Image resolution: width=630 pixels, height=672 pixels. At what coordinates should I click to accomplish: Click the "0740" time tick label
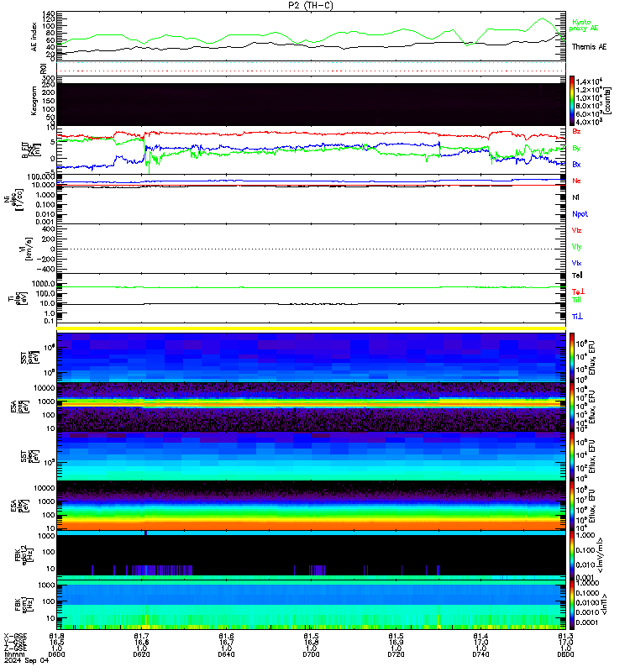(480, 654)
